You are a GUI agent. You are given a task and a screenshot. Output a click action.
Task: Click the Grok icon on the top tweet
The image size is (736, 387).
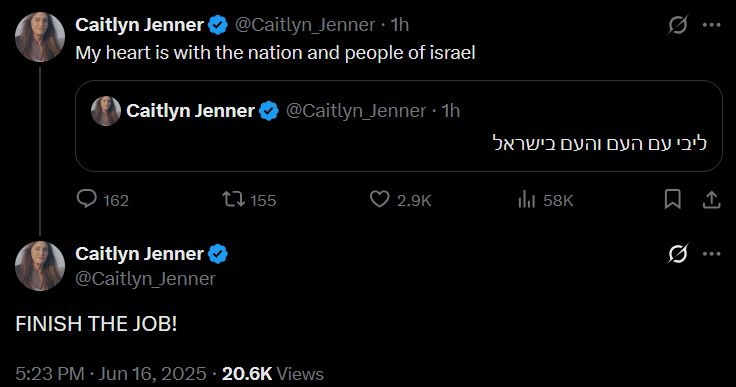coord(678,24)
